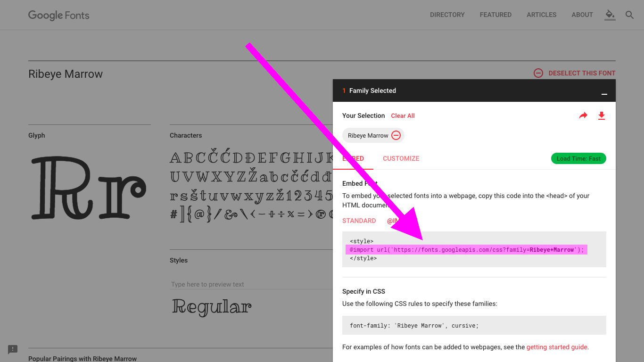The image size is (644, 362).
Task: Remove Ribeye Marrow from Your Selection chip
Action: 396,135
